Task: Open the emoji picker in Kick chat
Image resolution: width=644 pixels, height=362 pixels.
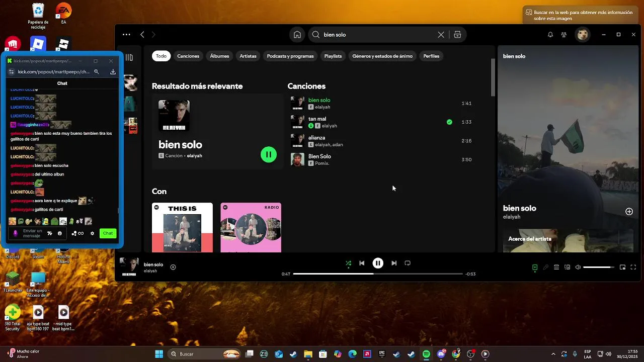Action: coord(60,233)
